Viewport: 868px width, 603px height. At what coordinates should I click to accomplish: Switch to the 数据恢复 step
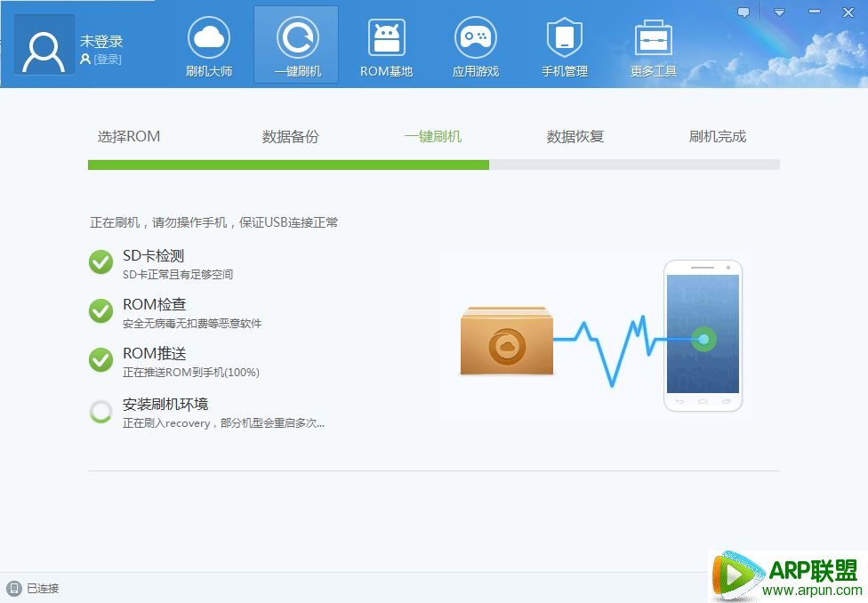coord(575,137)
